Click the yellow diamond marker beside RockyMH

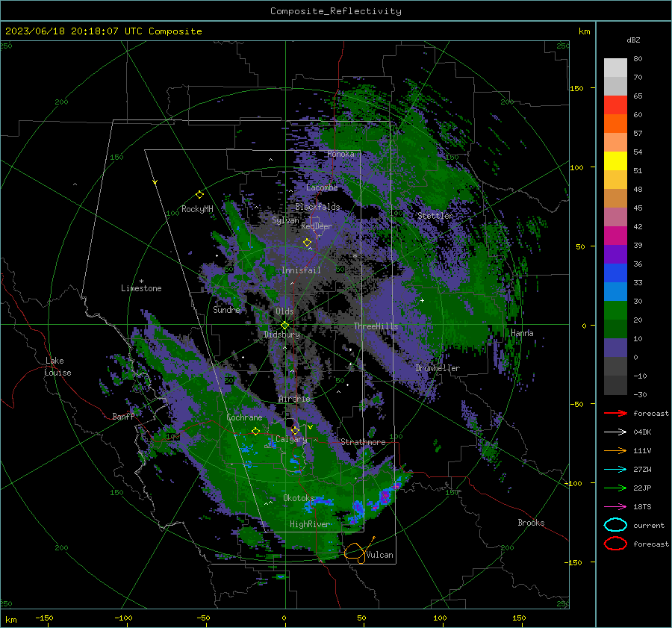coord(199,195)
